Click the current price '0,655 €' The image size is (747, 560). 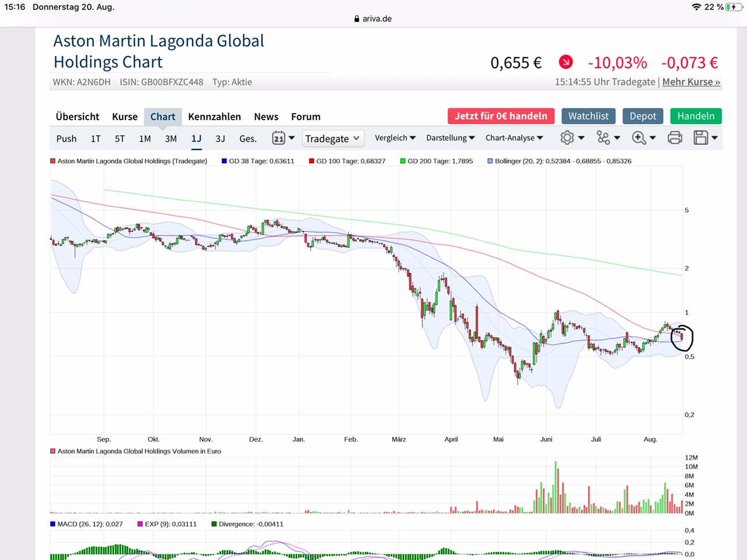tap(516, 62)
